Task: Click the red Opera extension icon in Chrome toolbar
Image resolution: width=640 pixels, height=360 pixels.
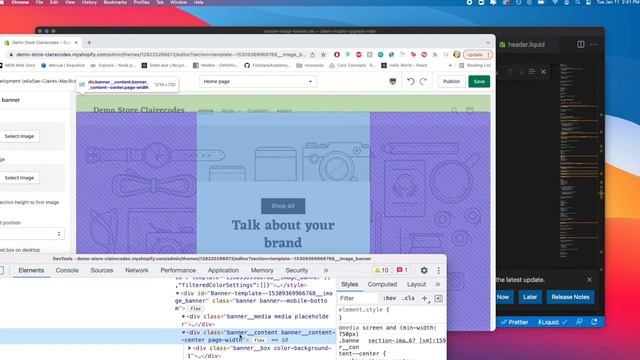Action: 337,54
